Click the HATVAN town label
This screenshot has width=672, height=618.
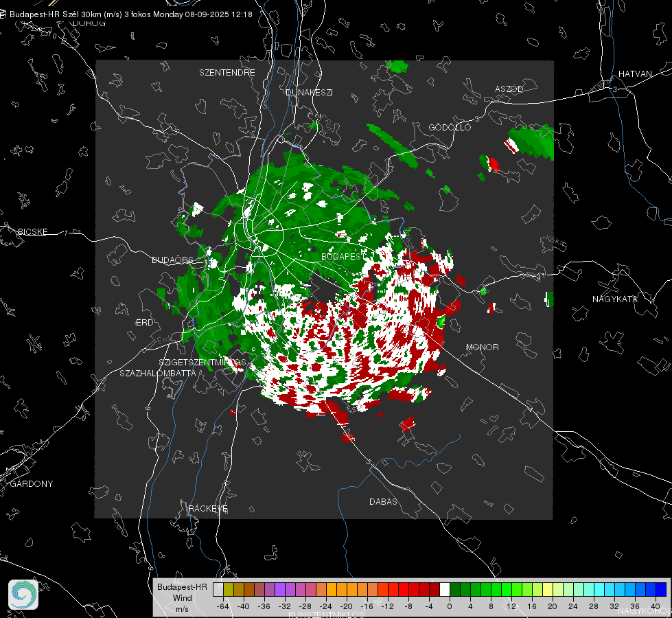635,73
